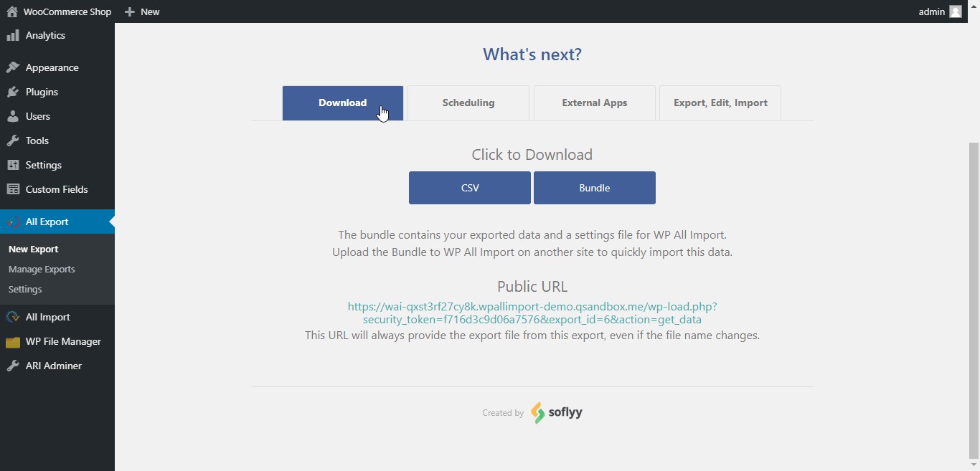Click the All Export logo icon
The image size is (980, 471).
click(13, 222)
